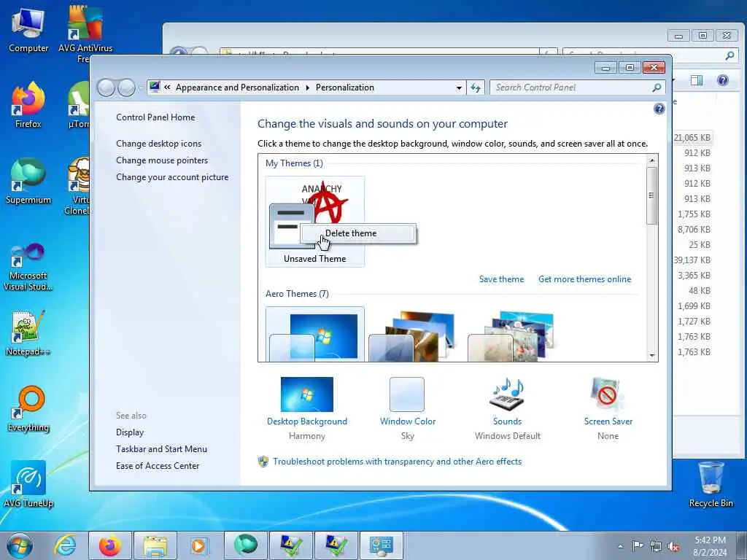Viewport: 747px width, 560px height.
Task: Click Troubleshoot problems with transparency link
Action: [397, 462]
